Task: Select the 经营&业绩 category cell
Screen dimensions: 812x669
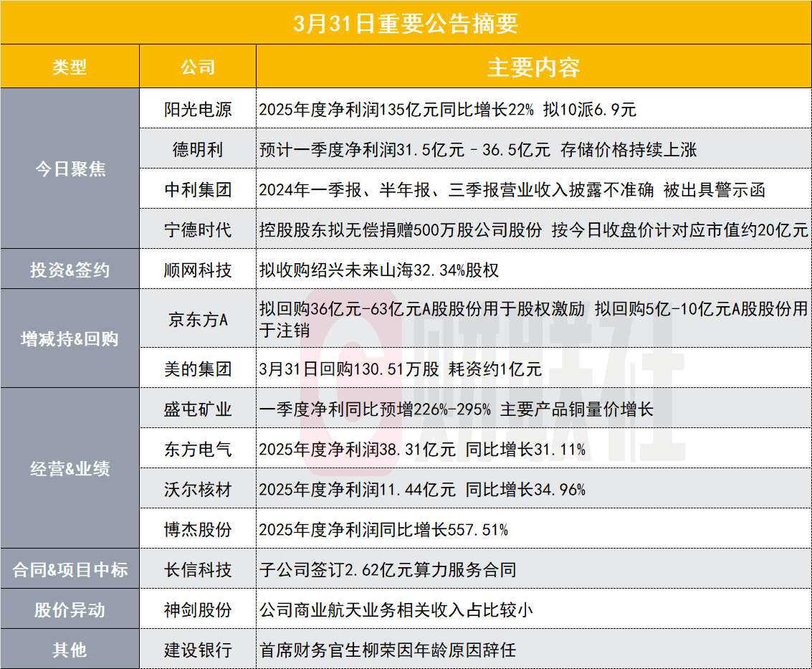Action: [x=70, y=469]
